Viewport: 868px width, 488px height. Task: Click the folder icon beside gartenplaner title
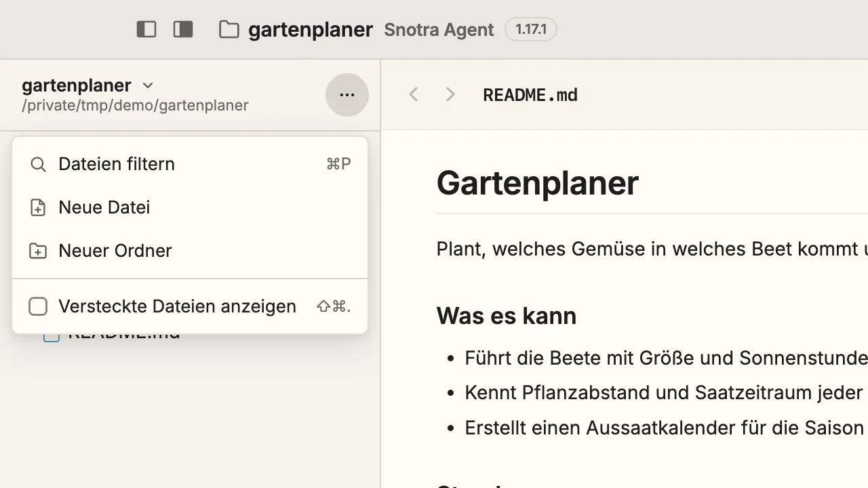pyautogui.click(x=229, y=30)
